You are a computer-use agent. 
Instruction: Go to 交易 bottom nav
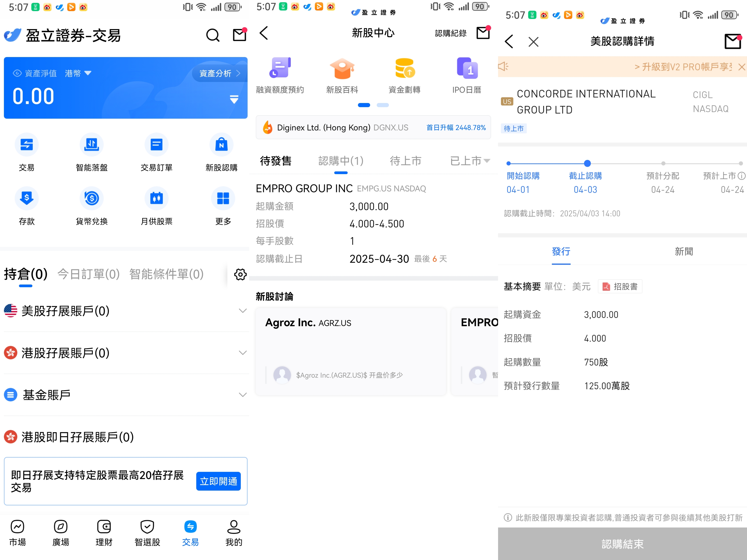pyautogui.click(x=190, y=533)
